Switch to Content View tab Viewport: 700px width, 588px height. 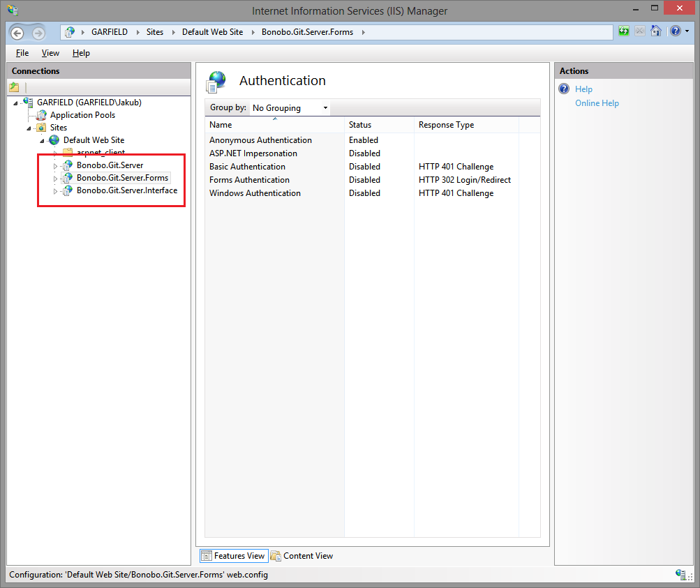[302, 556]
